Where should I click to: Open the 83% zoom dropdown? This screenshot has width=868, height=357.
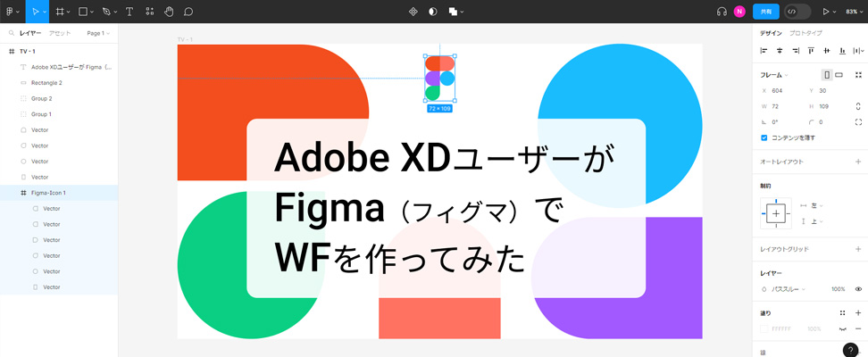pyautogui.click(x=855, y=11)
